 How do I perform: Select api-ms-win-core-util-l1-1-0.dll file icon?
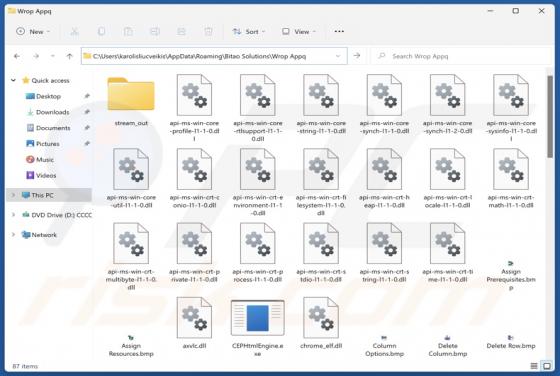[131, 169]
